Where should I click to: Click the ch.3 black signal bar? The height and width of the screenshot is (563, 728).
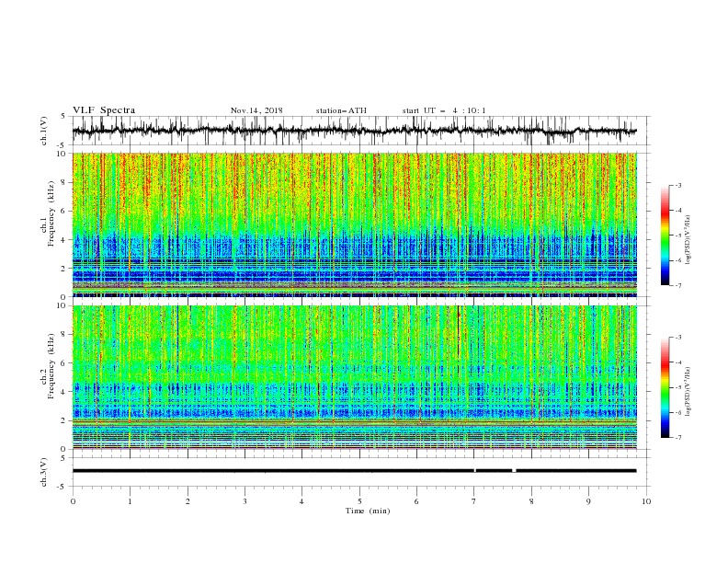pyautogui.click(x=354, y=471)
